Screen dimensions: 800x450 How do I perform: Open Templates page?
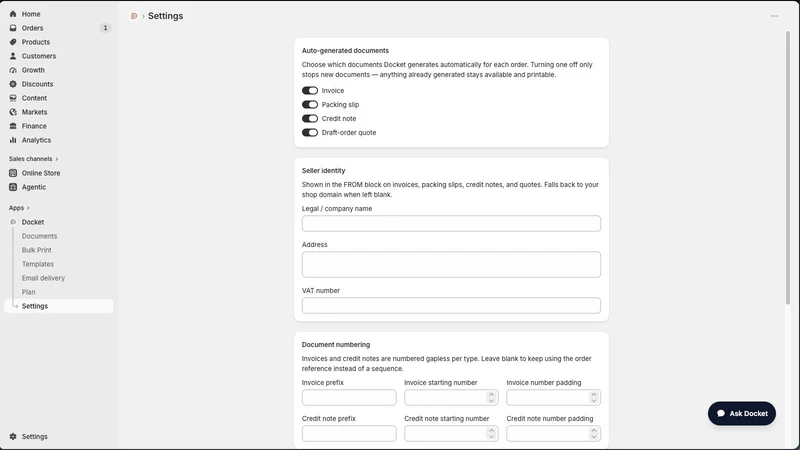pos(37,264)
